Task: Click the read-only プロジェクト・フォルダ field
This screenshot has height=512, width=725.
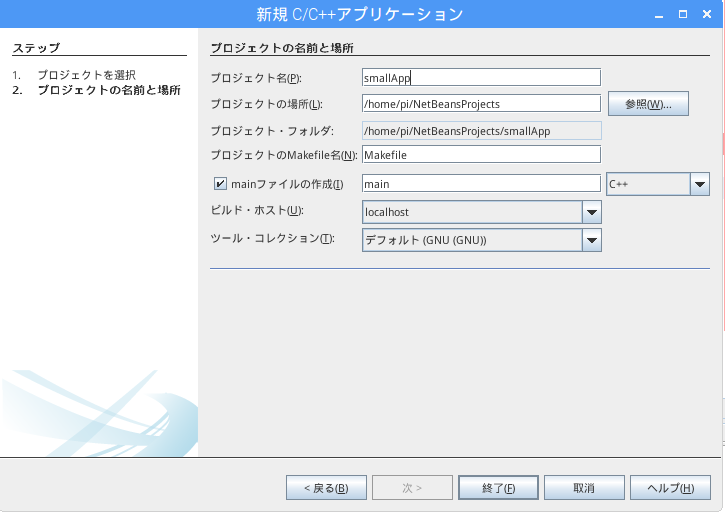Action: tap(481, 130)
